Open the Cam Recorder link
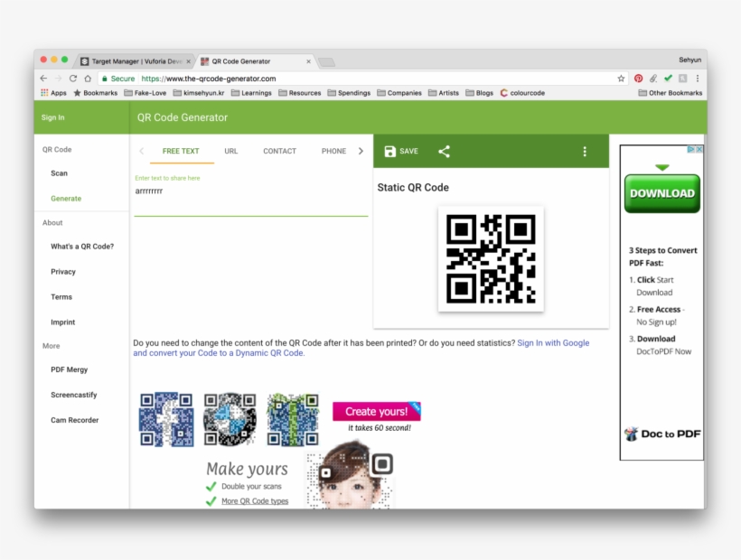The image size is (741, 560). pos(75,420)
